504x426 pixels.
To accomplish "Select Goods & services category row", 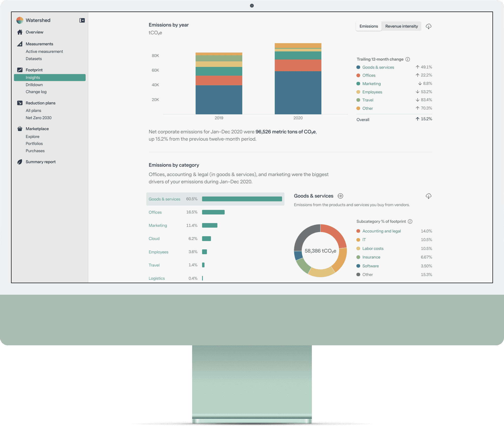I will [215, 199].
